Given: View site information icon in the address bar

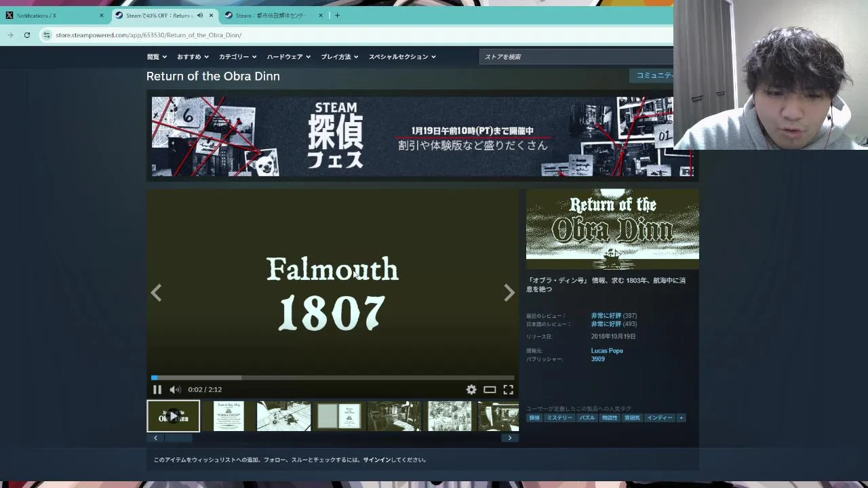Looking at the screenshot, I should tap(46, 35).
